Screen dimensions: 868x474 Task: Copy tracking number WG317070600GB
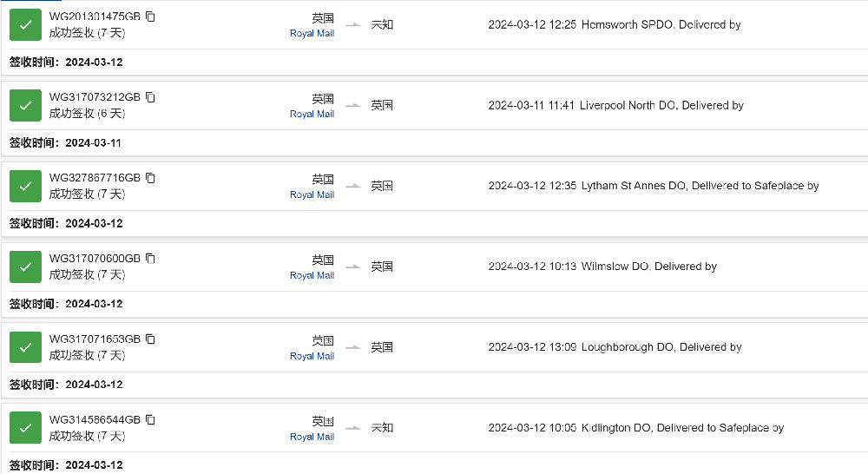[150, 259]
